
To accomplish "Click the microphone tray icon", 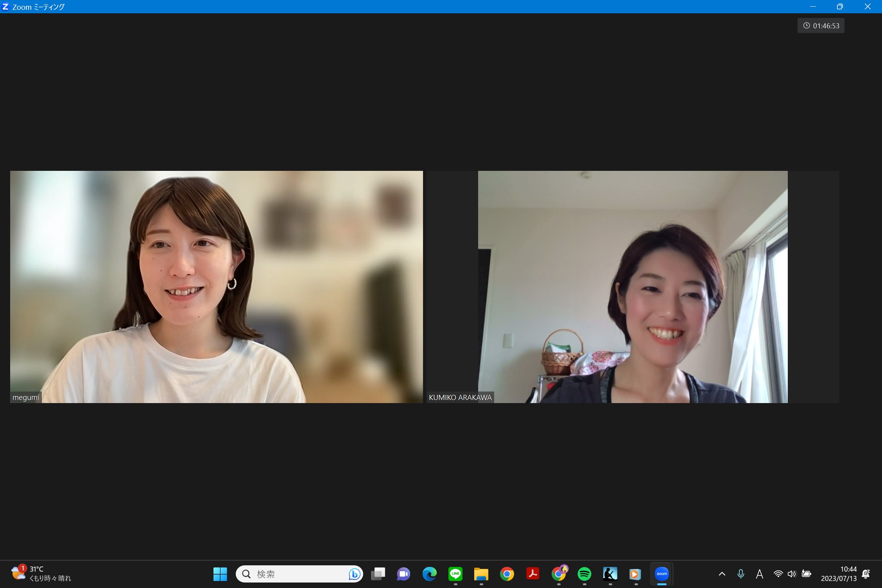I will (740, 574).
